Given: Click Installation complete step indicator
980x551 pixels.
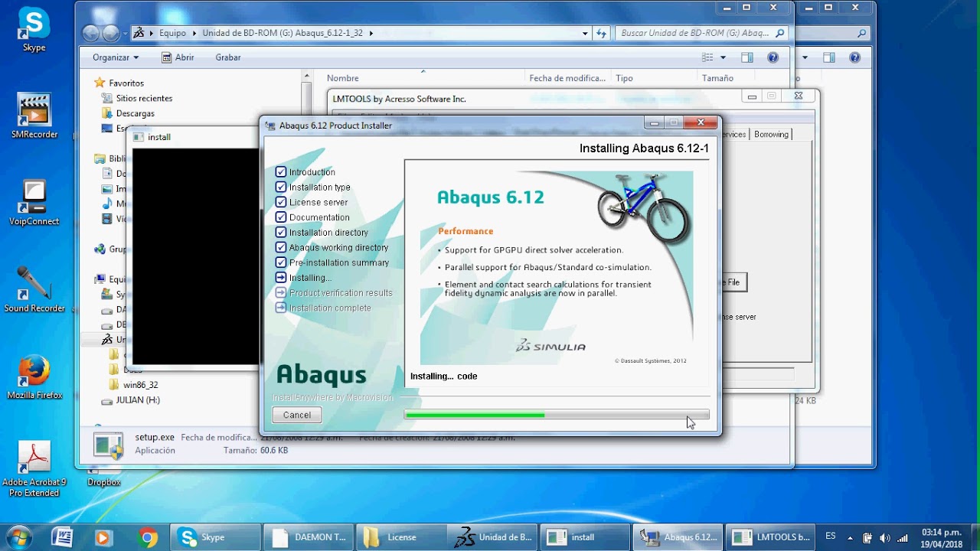Looking at the screenshot, I should click(280, 308).
